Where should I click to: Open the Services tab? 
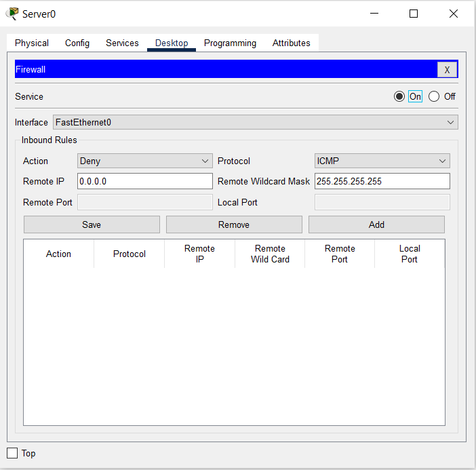pos(122,43)
